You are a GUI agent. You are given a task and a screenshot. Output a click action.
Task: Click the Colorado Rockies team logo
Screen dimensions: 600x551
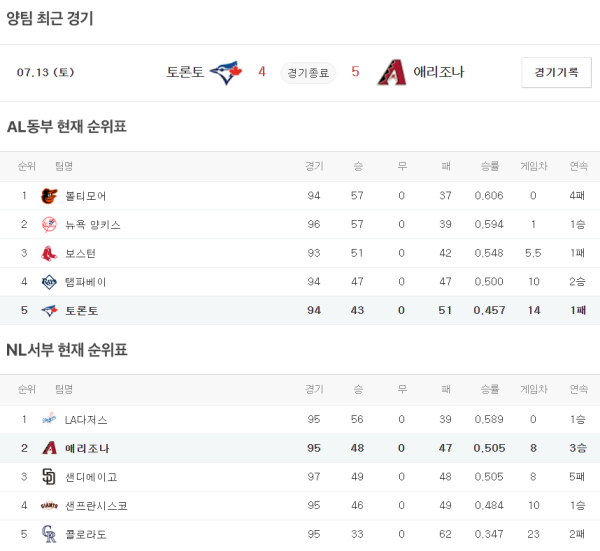49,535
